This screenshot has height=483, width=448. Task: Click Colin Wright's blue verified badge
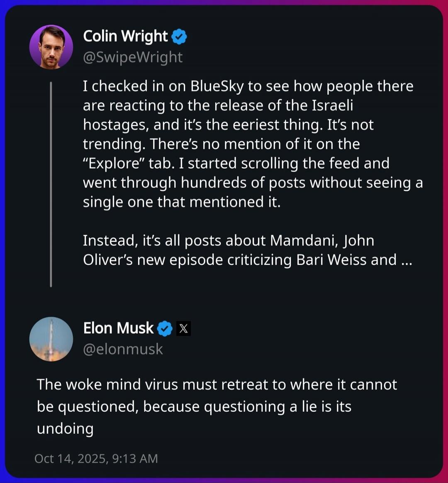point(179,37)
